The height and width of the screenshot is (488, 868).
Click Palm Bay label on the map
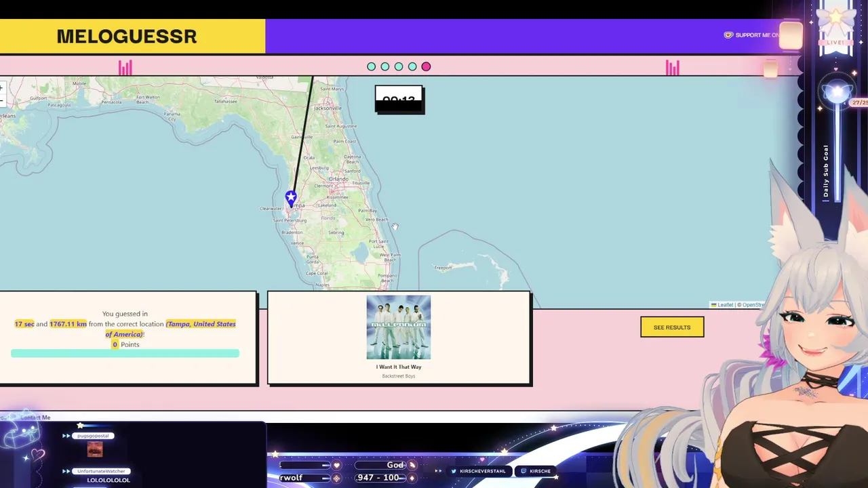tap(368, 211)
